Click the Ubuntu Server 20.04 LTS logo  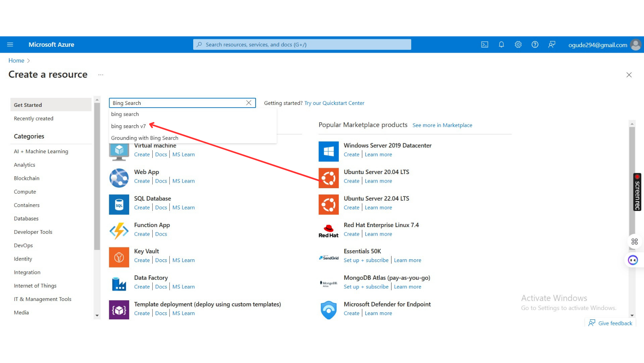click(x=328, y=178)
